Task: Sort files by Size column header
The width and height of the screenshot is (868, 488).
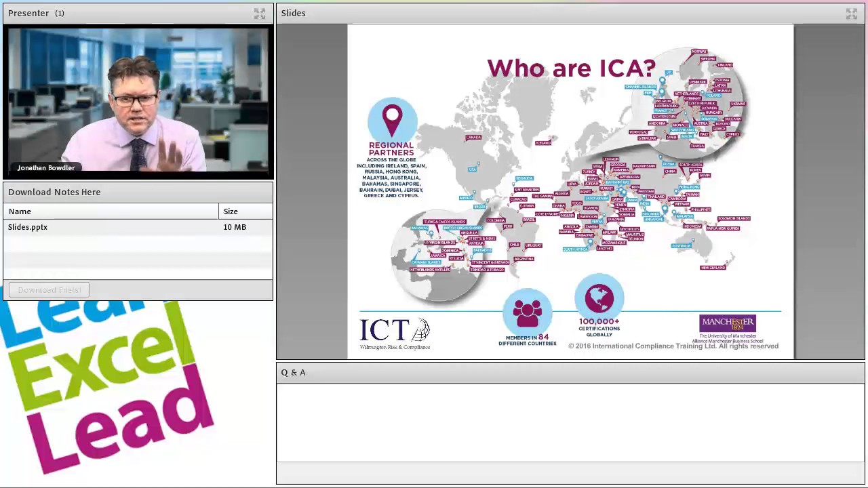Action: [245, 211]
